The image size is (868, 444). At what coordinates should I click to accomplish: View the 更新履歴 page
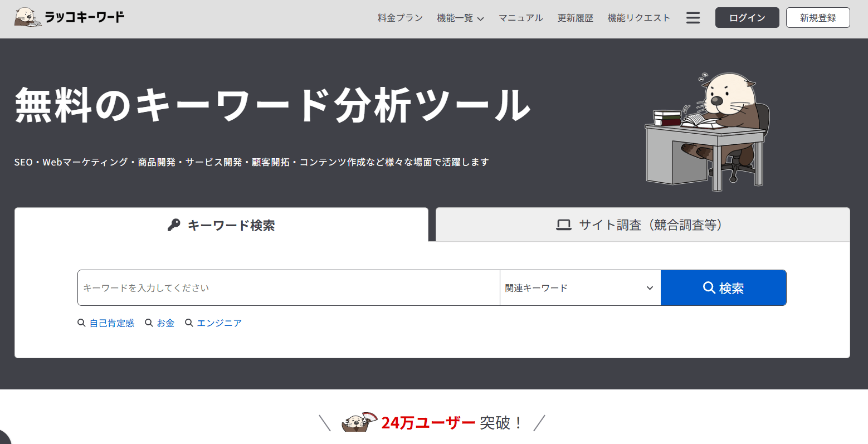pyautogui.click(x=575, y=17)
